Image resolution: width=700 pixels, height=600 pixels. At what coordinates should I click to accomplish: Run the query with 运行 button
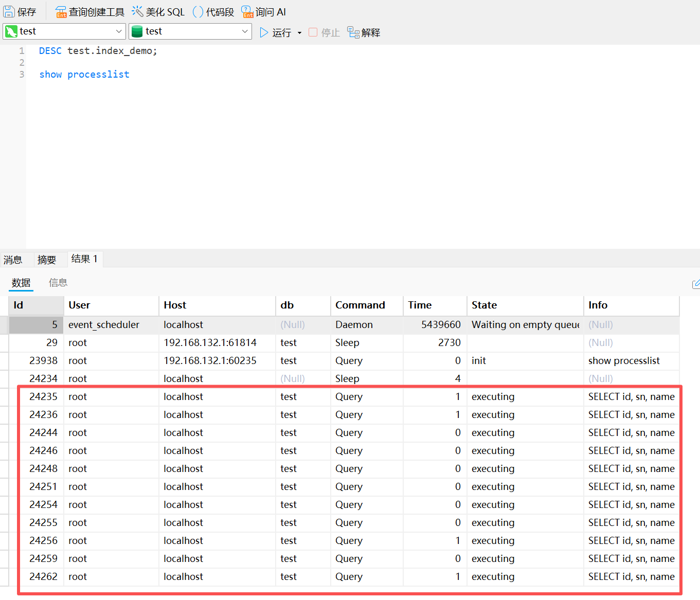coord(275,32)
